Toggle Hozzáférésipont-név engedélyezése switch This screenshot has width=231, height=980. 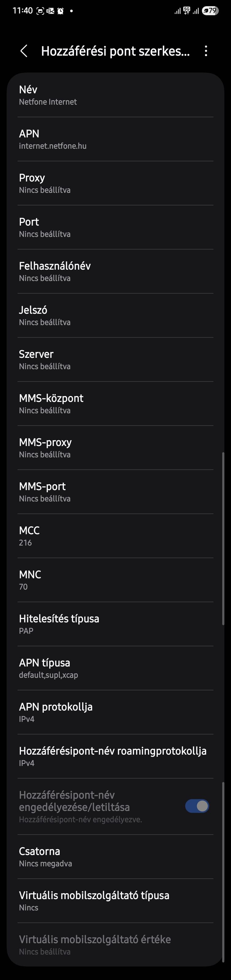click(x=197, y=806)
